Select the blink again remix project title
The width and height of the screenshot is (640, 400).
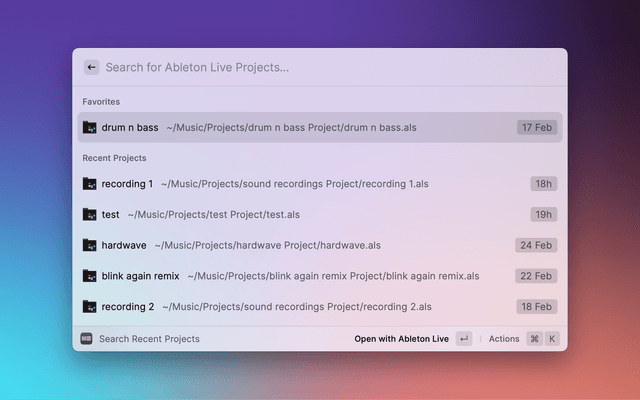click(139, 276)
